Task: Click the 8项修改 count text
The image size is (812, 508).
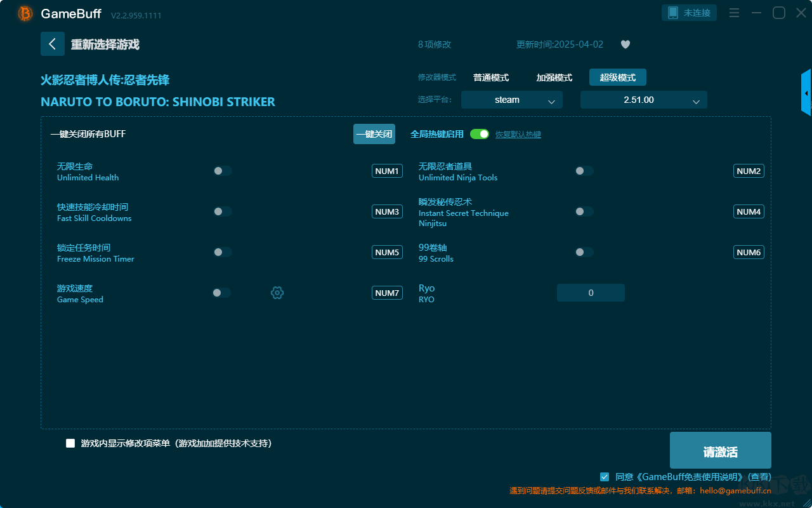Action: (x=435, y=44)
